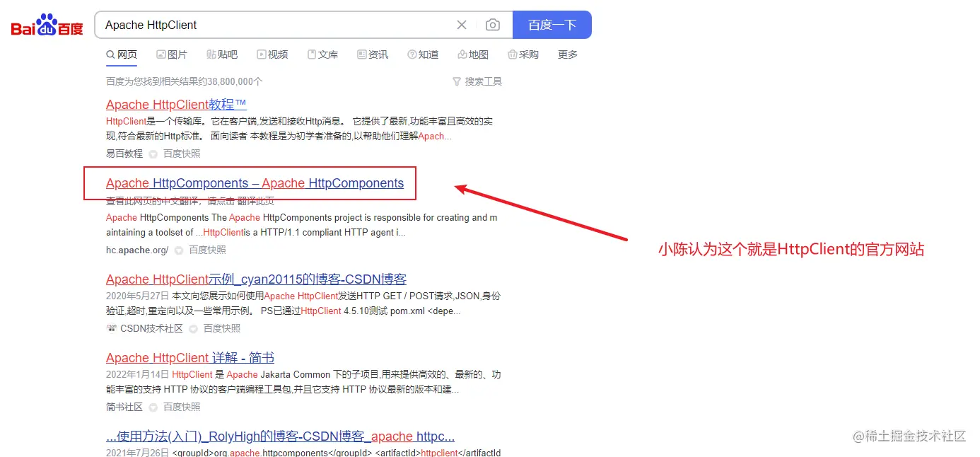Clear the search box with the X icon
The image size is (980, 457).
click(462, 25)
